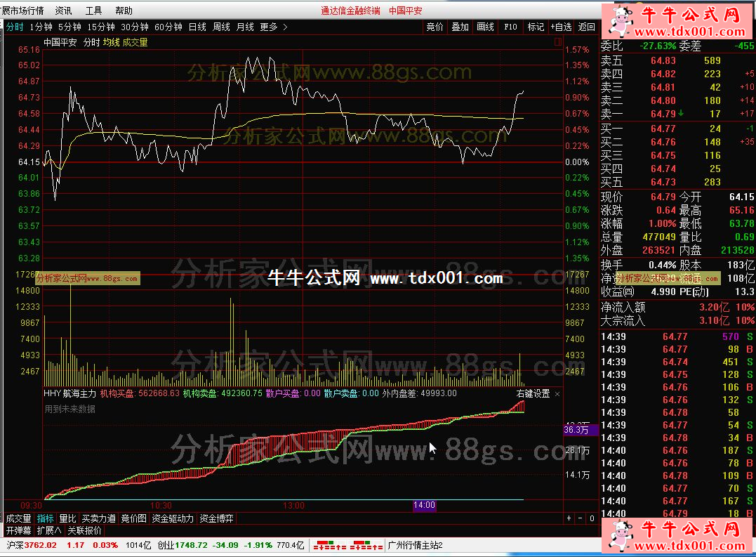Viewport: 756px width, 557px height.
Task: Switch to the 15分钟 period tab
Action: tap(101, 27)
